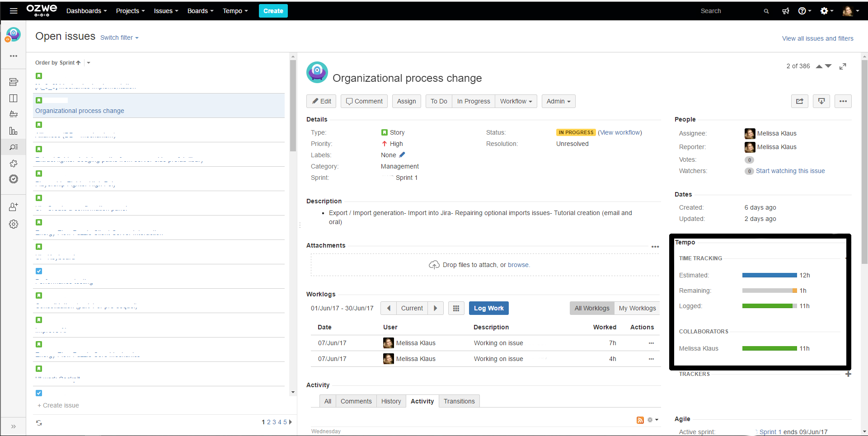The image size is (868, 436).
Task: Open the calendar grid view for worklogs
Action: coord(456,308)
